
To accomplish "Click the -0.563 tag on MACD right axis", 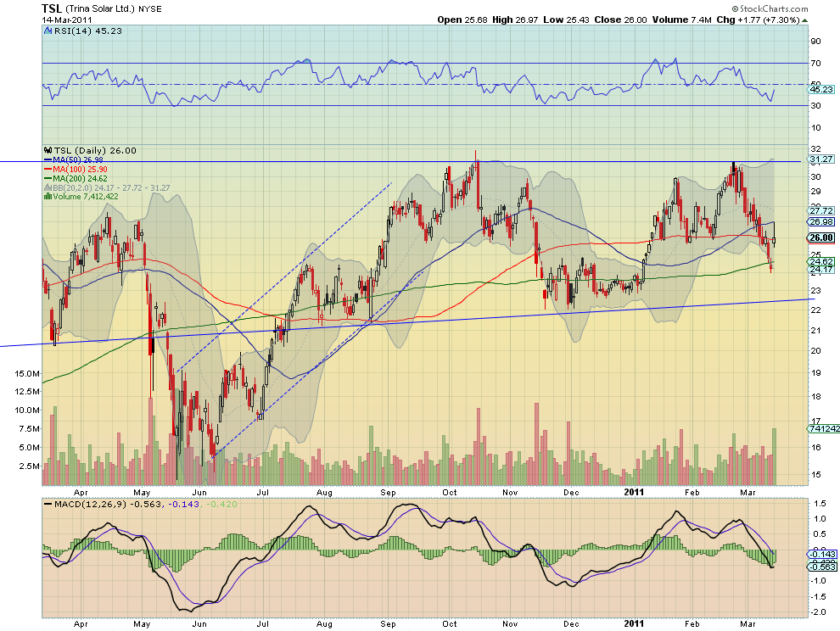I will coord(822,567).
